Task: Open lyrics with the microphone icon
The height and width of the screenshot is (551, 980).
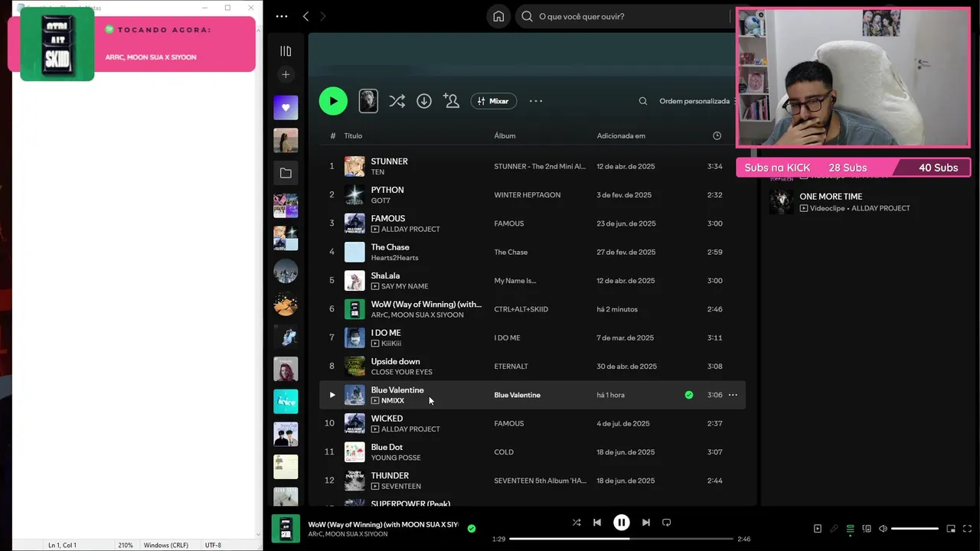Action: pos(834,529)
